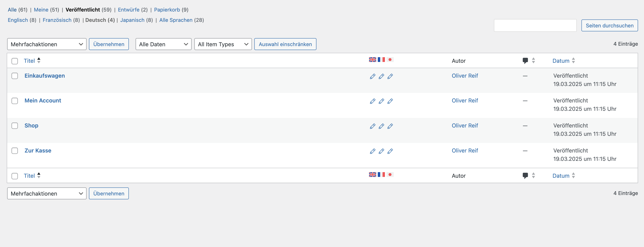
Task: Edit French translation of Mein Account
Action: 381,101
